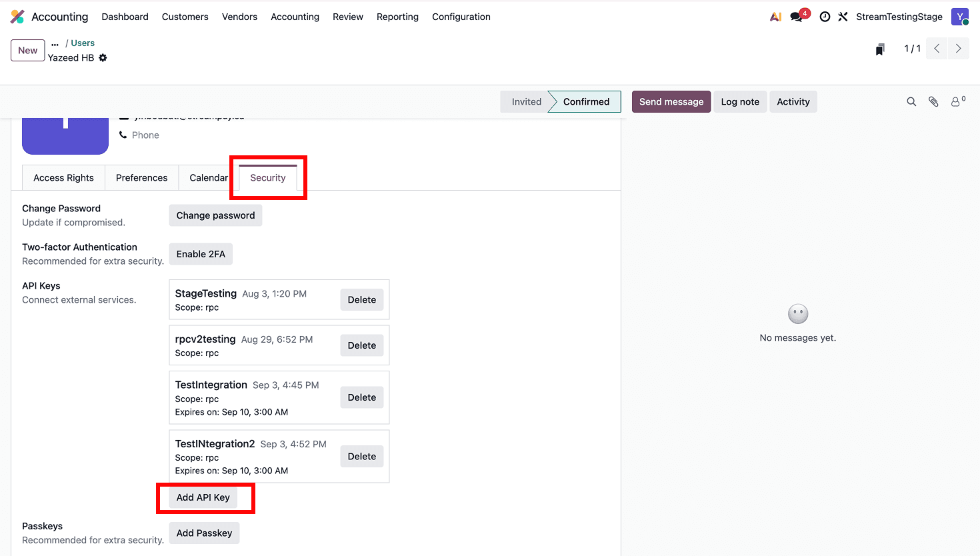Open the Configuration menu
This screenshot has width=980, height=556.
[x=461, y=17]
